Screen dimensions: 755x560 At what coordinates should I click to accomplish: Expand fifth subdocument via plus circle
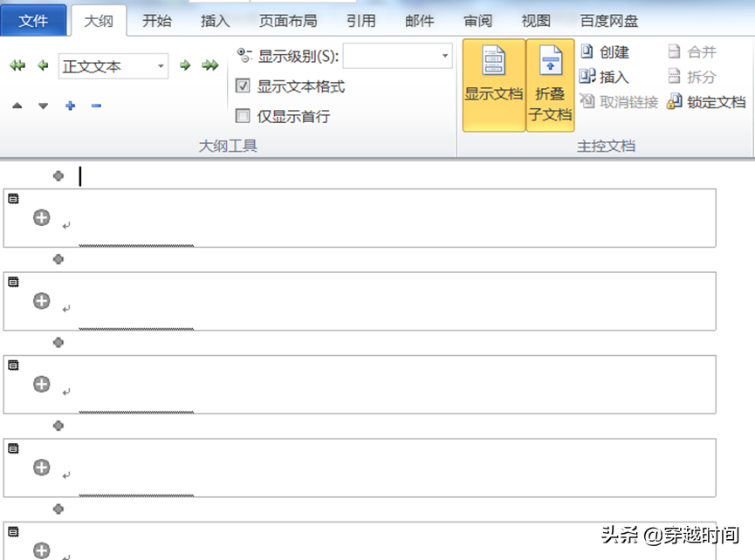(x=41, y=550)
